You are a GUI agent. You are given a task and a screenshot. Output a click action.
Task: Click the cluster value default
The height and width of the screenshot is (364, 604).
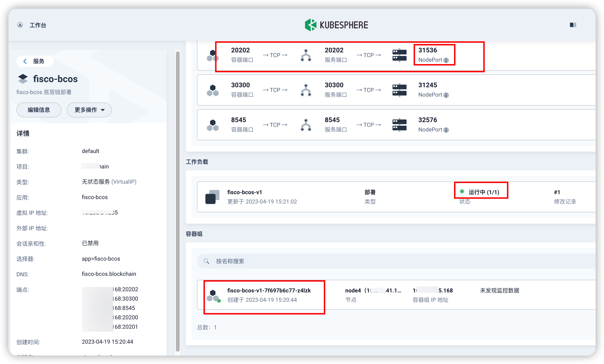[91, 151]
